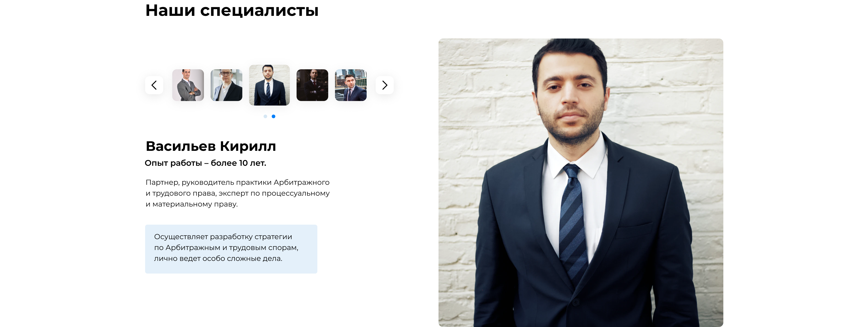Open thumbnail with city skyline background
This screenshot has width=868, height=327.
(x=351, y=85)
